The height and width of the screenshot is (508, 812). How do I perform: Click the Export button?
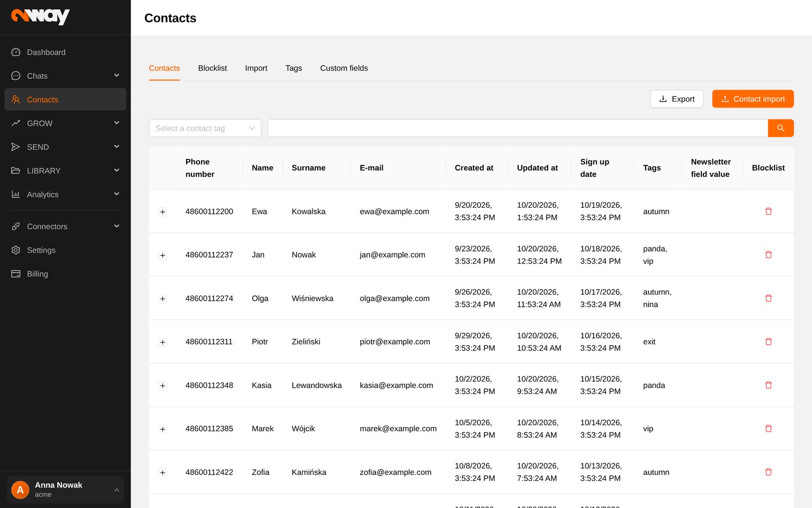point(676,99)
